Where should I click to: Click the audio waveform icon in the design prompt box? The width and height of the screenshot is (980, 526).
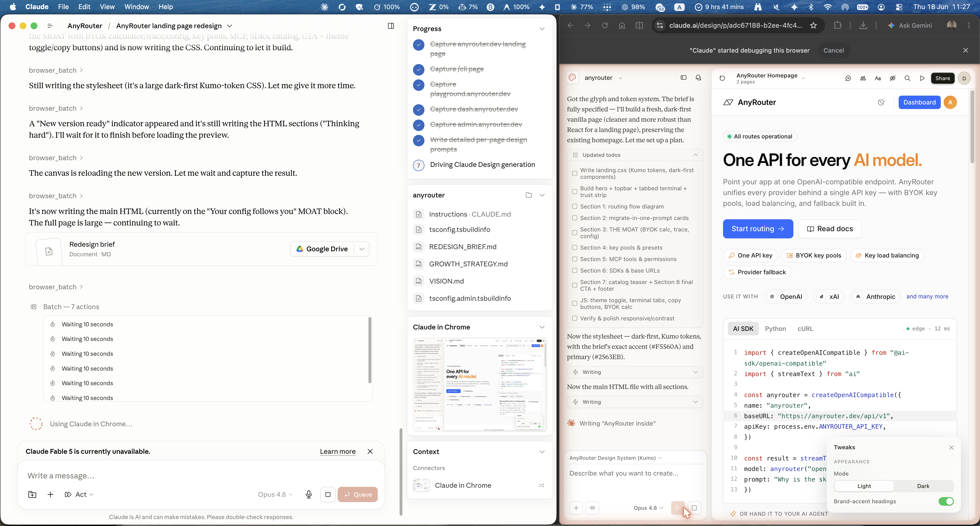pyautogui.click(x=593, y=508)
